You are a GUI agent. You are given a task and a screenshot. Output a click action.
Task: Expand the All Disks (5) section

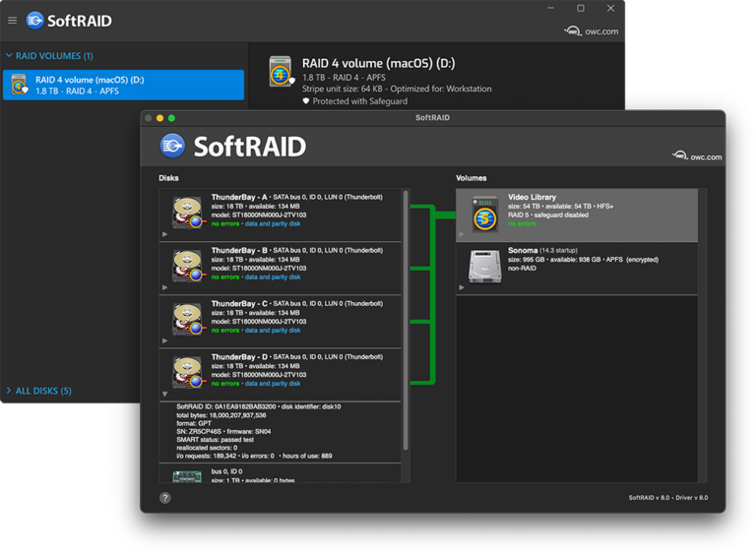[9, 391]
